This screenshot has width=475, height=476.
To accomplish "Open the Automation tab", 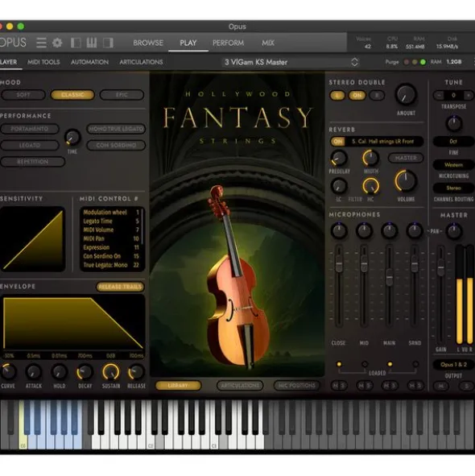I will click(89, 62).
